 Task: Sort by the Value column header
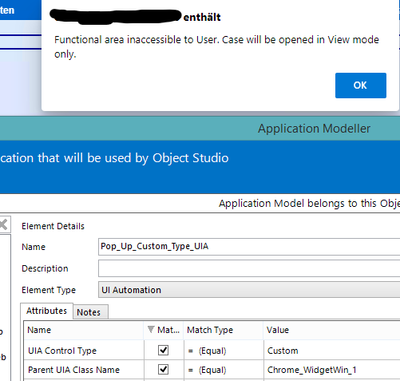(x=332, y=330)
